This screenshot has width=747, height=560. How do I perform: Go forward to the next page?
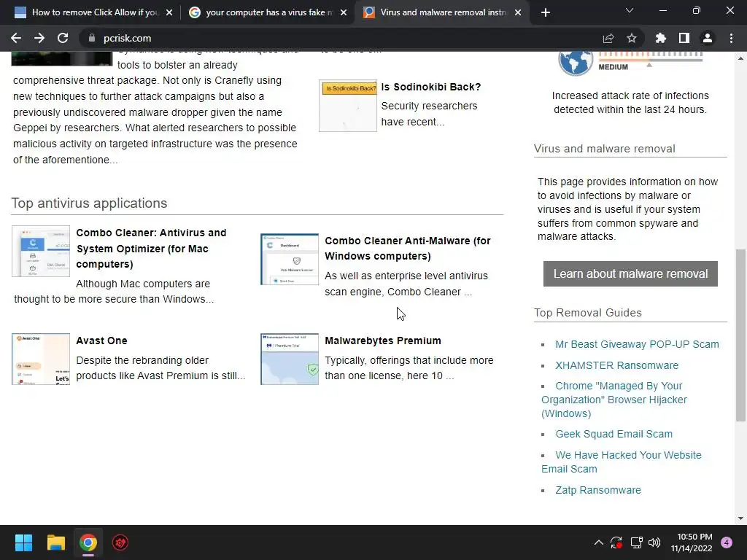(39, 38)
